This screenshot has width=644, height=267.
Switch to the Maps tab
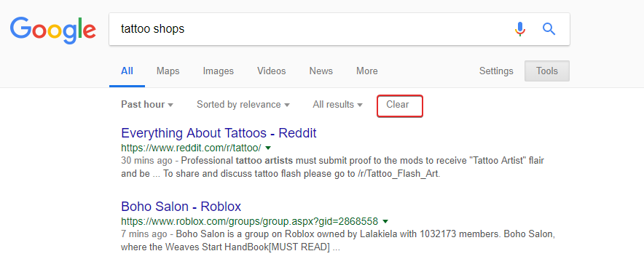[168, 71]
